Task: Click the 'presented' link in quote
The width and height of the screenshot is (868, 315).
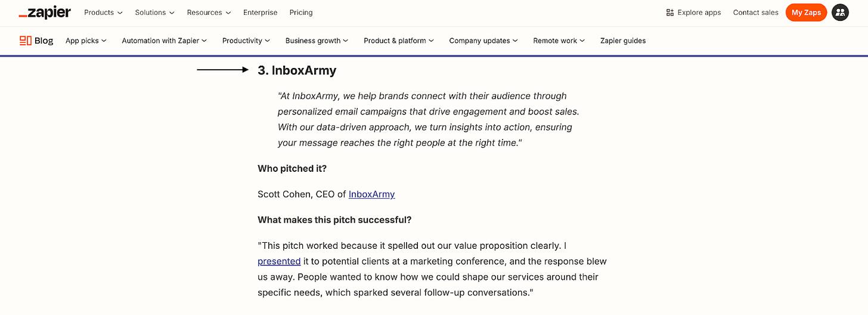Action: click(x=279, y=261)
